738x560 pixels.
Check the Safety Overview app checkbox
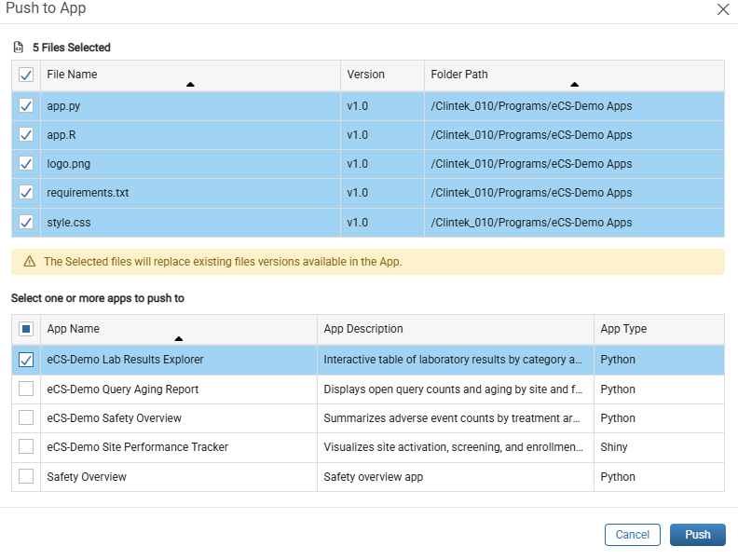click(x=26, y=476)
